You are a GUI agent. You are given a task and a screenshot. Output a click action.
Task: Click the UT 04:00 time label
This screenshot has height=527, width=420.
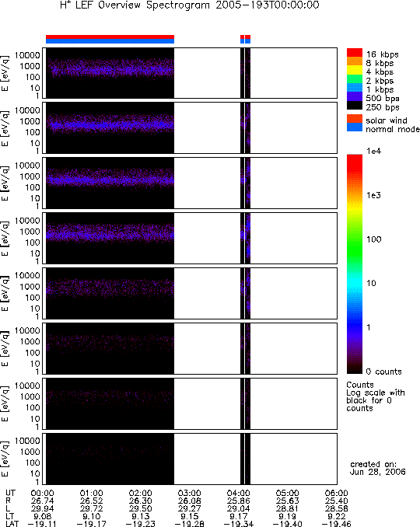click(x=239, y=493)
